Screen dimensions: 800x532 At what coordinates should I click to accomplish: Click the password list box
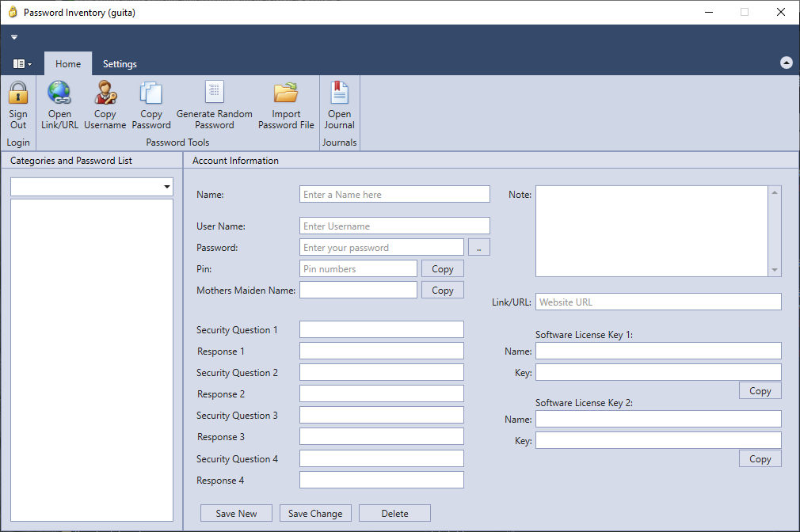[92, 360]
